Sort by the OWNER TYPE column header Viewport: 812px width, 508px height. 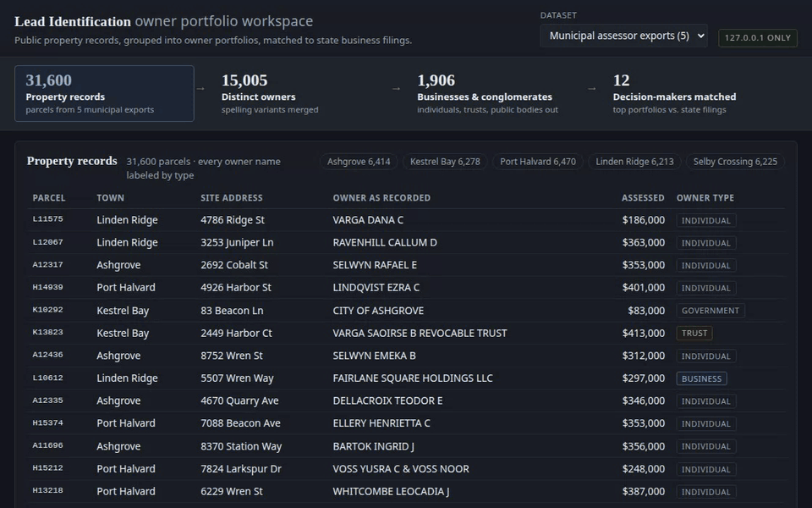(705, 198)
